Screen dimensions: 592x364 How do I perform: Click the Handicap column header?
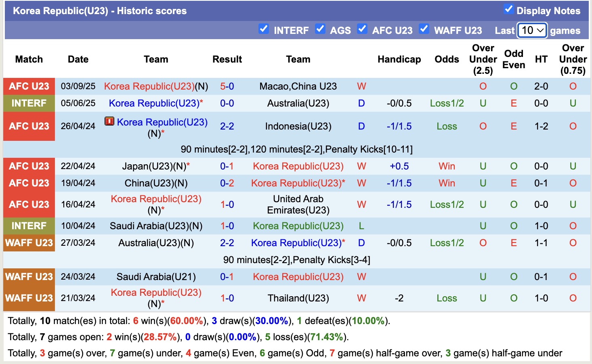pos(399,59)
